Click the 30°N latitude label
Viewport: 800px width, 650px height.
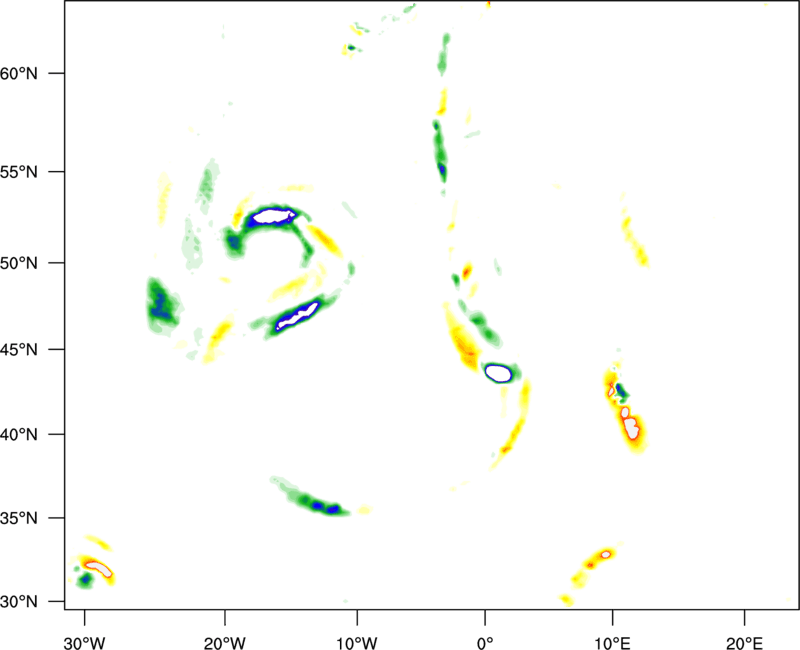(x=19, y=602)
